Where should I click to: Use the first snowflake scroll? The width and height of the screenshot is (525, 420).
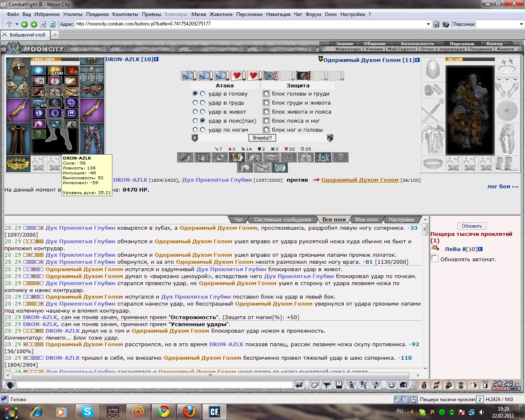(x=189, y=75)
